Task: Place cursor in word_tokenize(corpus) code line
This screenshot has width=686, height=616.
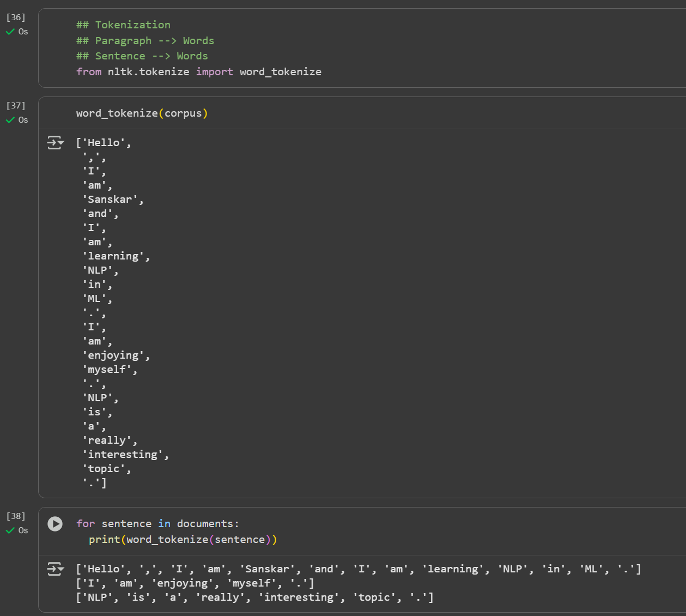Action: (x=142, y=113)
